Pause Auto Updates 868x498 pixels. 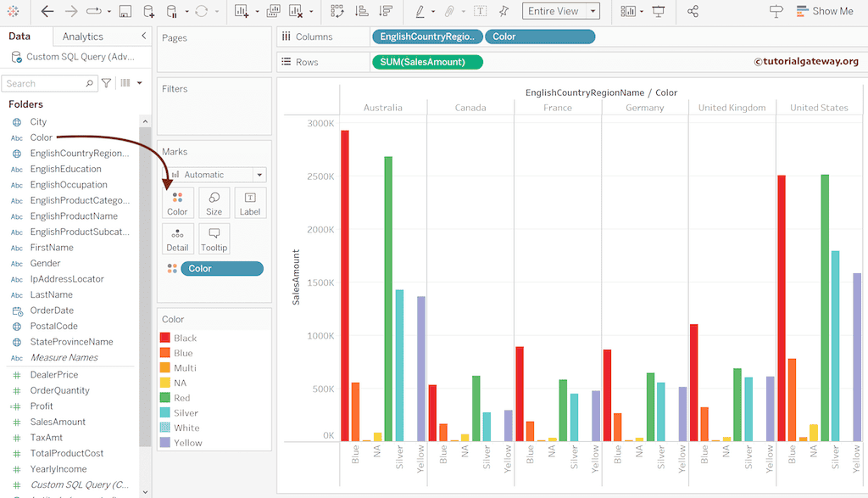(x=172, y=12)
